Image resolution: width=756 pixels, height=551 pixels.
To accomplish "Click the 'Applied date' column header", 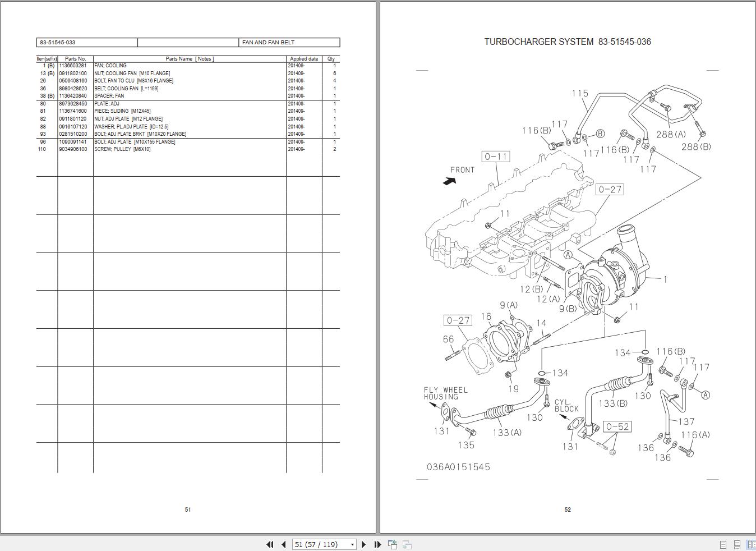I will click(304, 59).
